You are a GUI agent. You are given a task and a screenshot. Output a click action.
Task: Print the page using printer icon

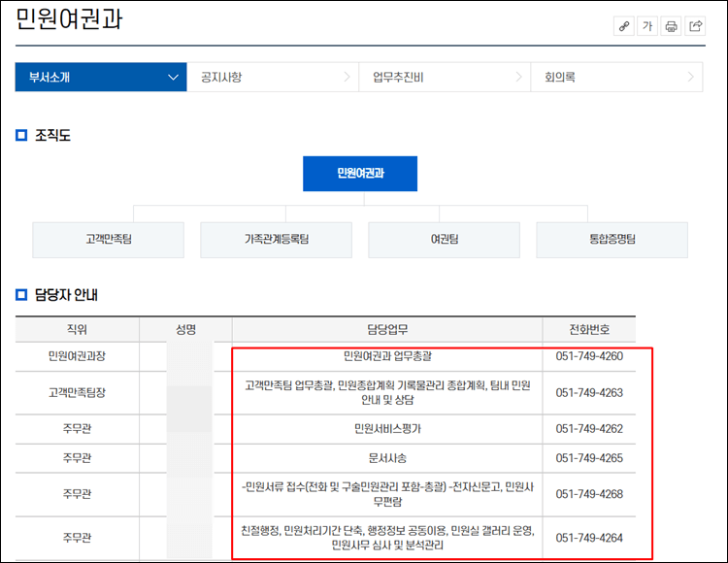point(672,26)
